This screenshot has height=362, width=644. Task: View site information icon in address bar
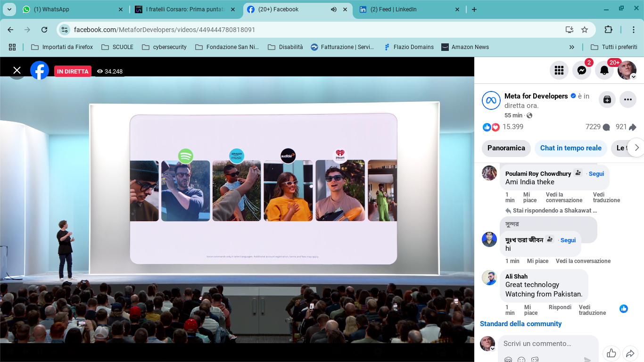tap(65, 30)
